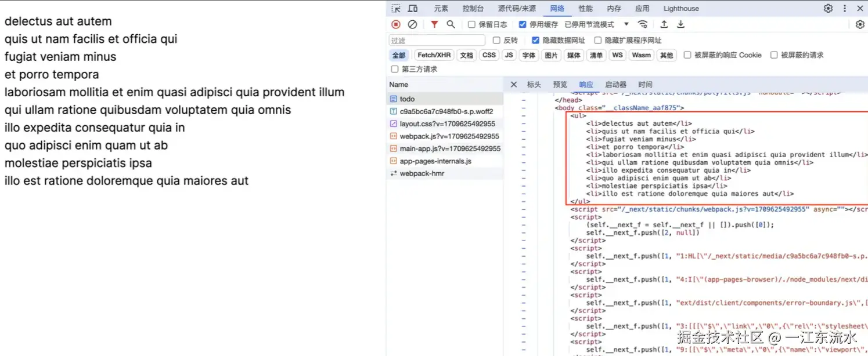Viewport: 868px width, 356px height.
Task: Open the 性能 Performance tab
Action: click(586, 9)
